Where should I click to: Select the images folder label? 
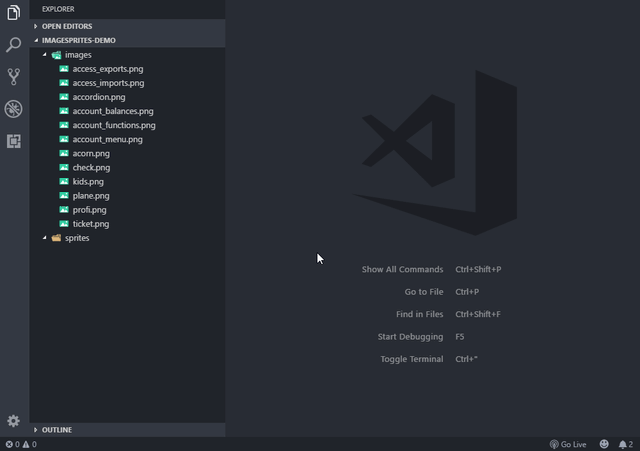point(78,55)
